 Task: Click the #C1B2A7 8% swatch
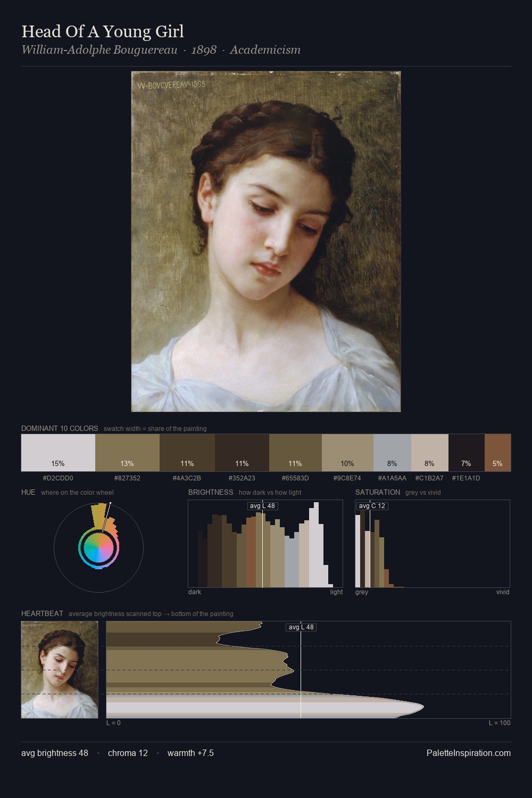click(430, 453)
